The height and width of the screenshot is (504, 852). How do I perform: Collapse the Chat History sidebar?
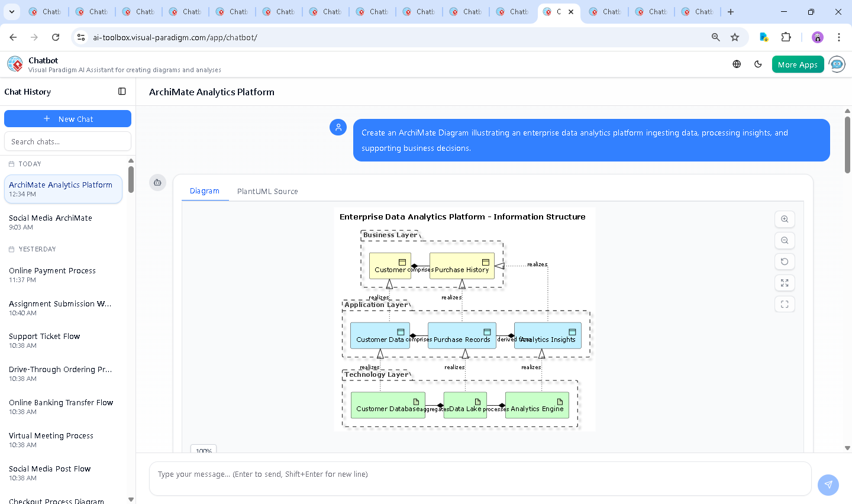(x=122, y=91)
